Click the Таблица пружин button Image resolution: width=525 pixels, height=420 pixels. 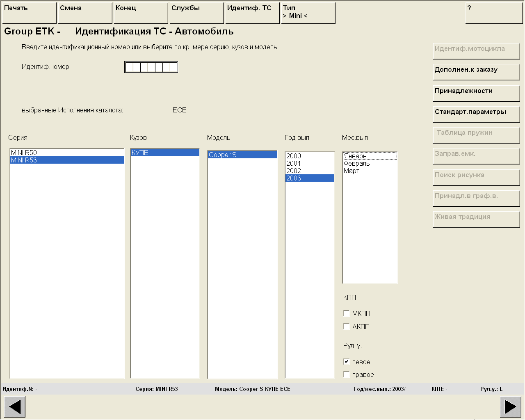click(x=477, y=135)
